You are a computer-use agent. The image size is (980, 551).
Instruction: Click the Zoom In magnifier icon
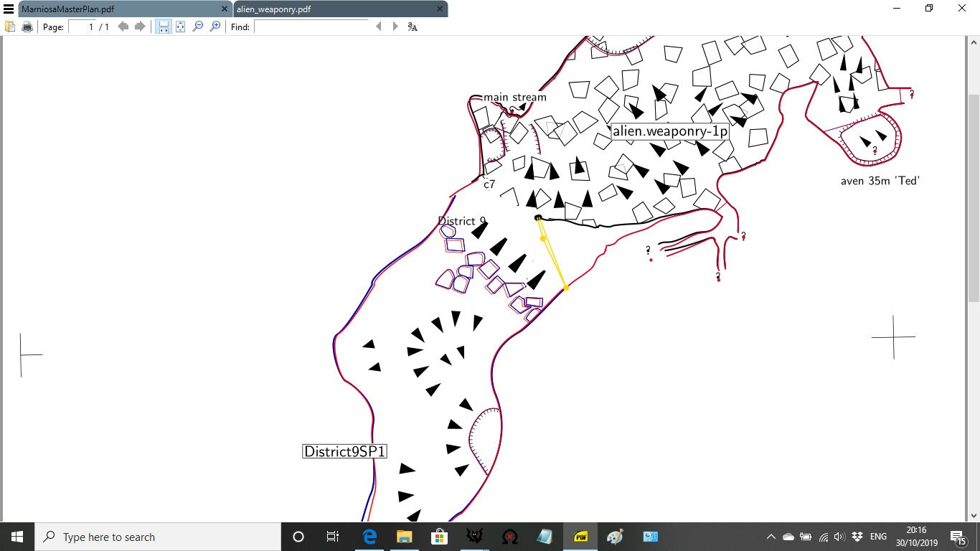(215, 27)
